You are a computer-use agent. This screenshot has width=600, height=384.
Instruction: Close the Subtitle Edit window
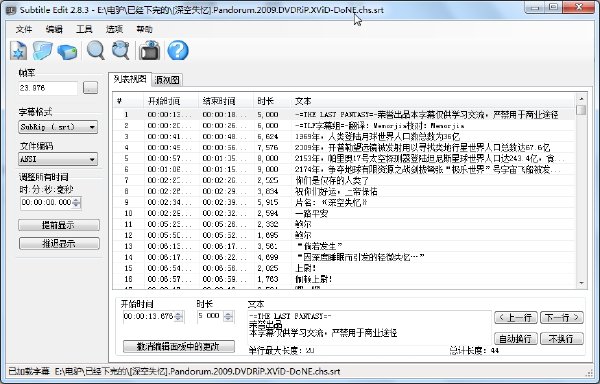pos(578,8)
